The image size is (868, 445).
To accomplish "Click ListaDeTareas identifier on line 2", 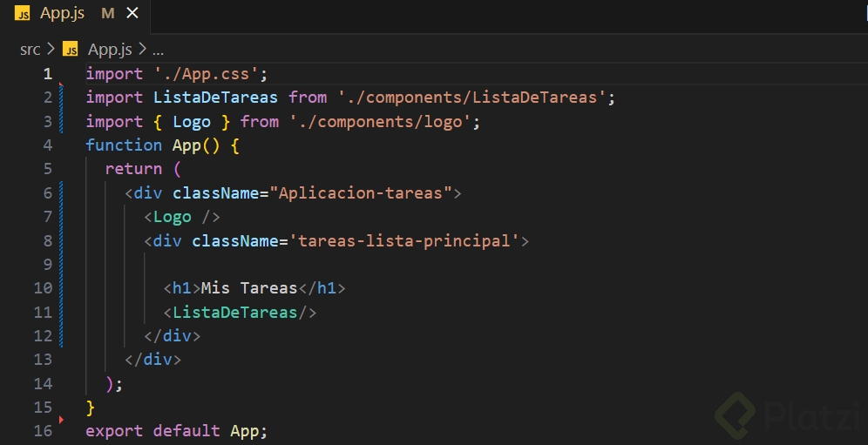I will [215, 98].
